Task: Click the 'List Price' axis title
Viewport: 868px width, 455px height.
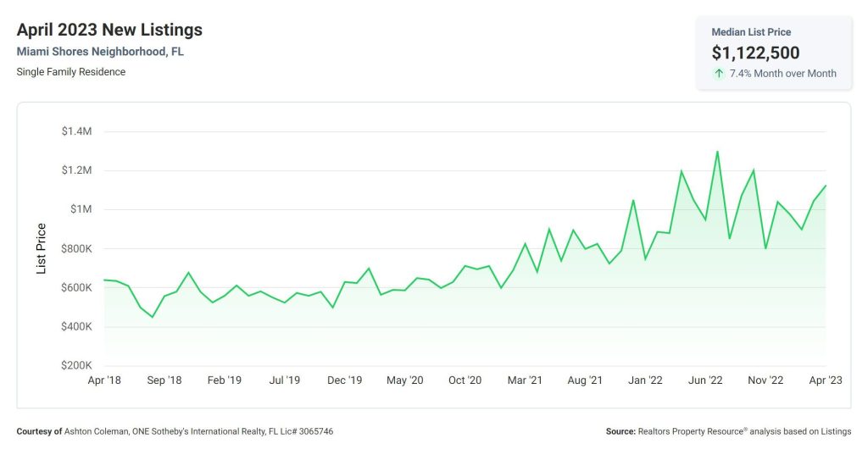Action: point(41,248)
